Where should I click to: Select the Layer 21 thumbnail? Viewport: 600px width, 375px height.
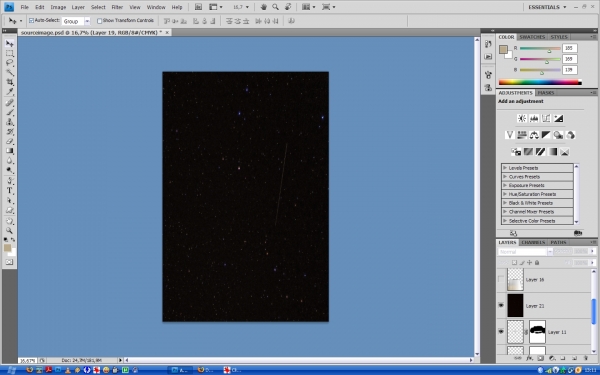515,305
